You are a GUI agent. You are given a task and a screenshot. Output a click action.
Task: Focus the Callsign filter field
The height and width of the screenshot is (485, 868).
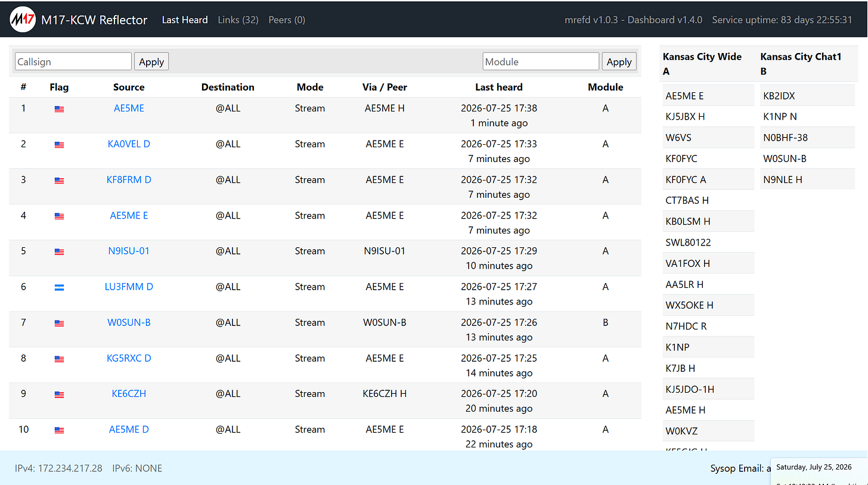click(73, 61)
